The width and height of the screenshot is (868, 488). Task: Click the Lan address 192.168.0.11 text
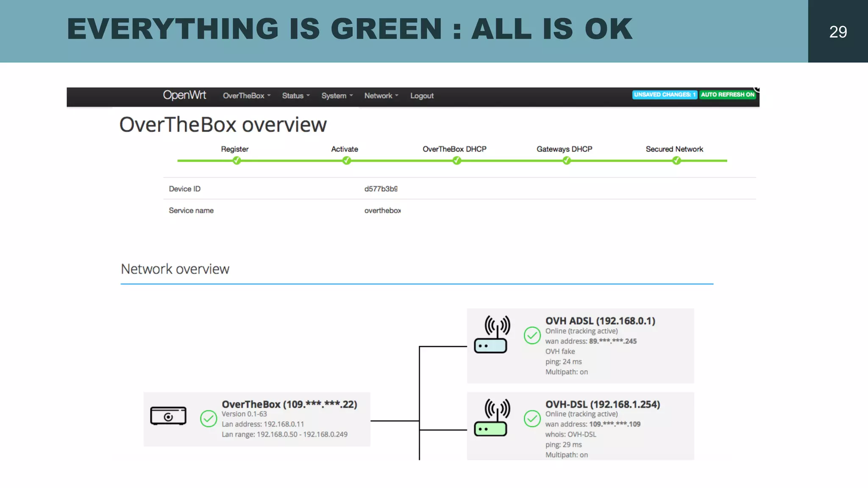[263, 424]
